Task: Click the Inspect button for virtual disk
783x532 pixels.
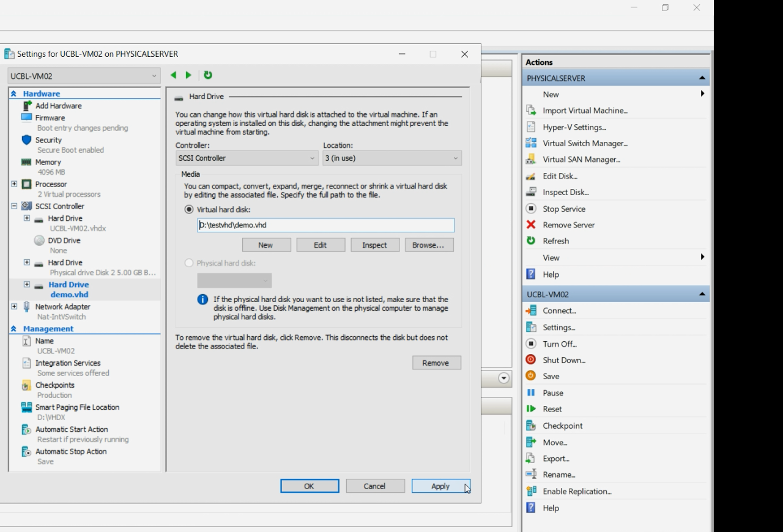Action: (375, 245)
